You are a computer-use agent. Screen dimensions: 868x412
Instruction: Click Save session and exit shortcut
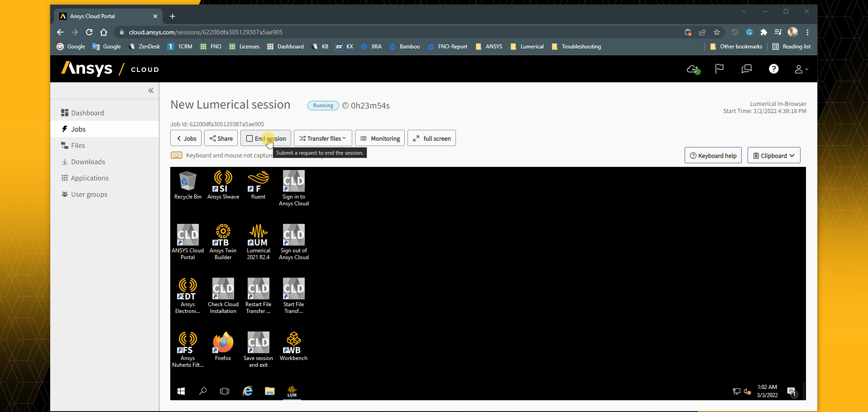point(258,350)
